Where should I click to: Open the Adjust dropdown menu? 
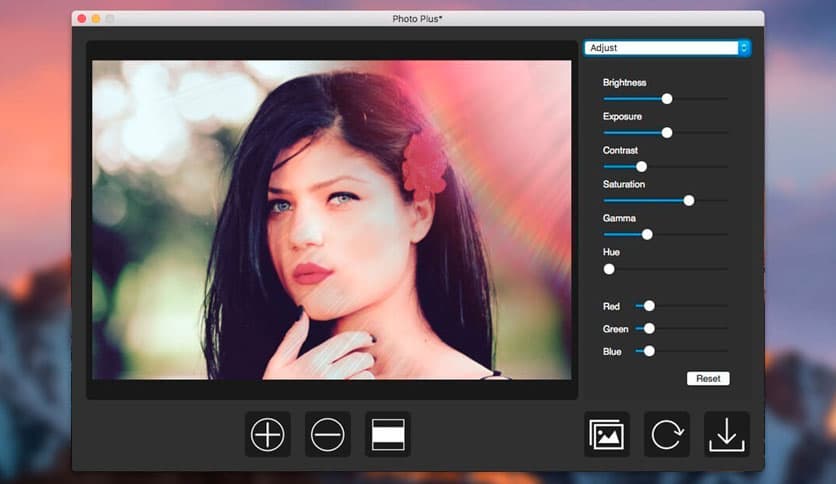667,48
